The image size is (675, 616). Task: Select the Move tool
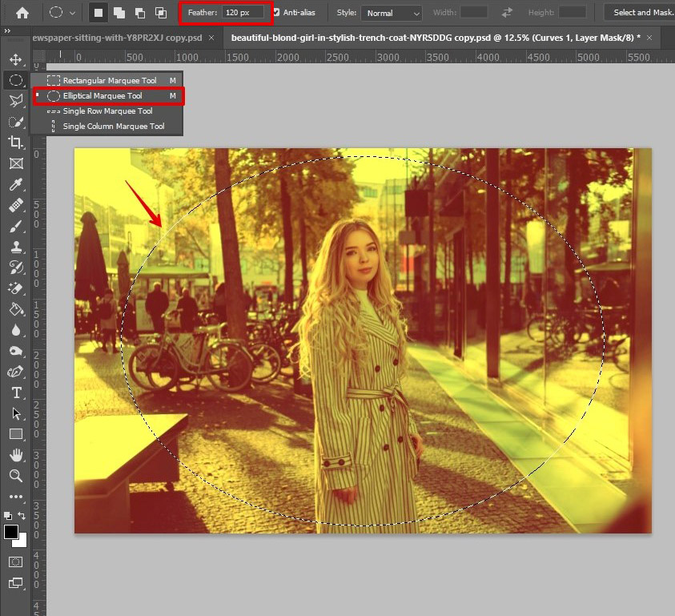pyautogui.click(x=15, y=58)
